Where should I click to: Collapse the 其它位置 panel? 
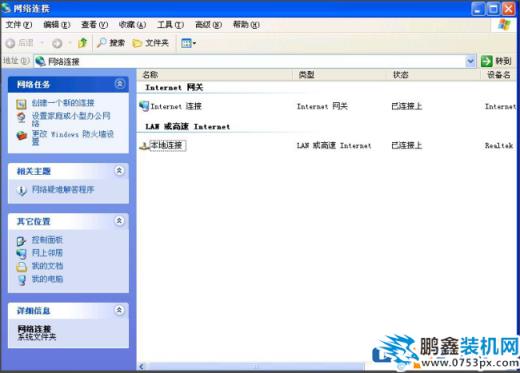pyautogui.click(x=119, y=221)
